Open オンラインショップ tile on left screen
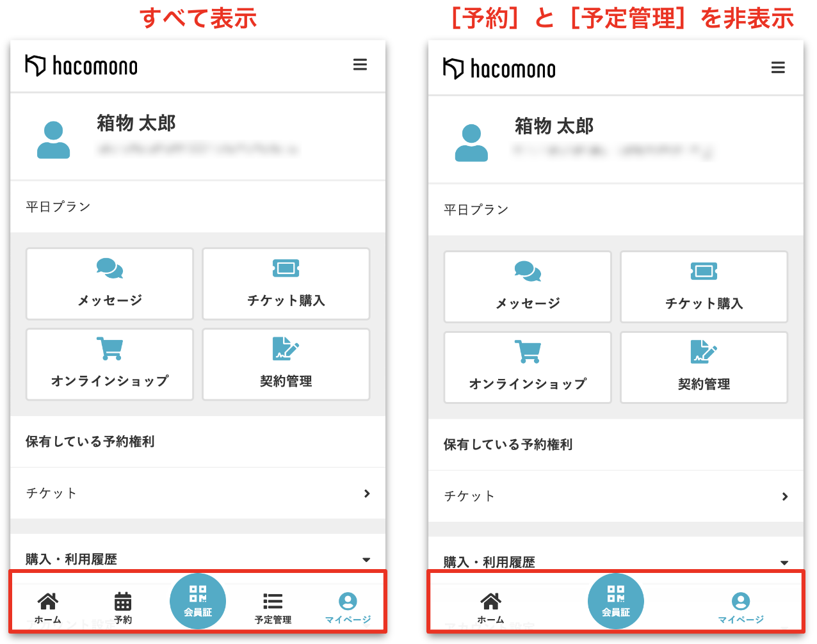Viewport: 817px width, 644px height. [109, 364]
